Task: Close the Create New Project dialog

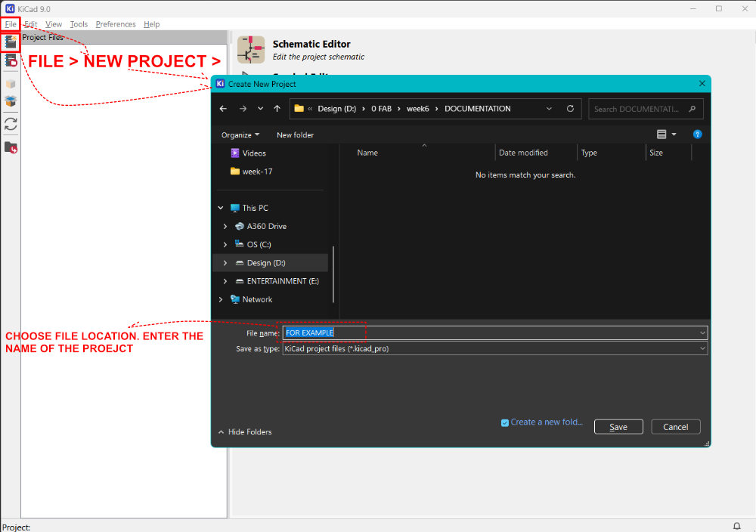Action: (702, 84)
